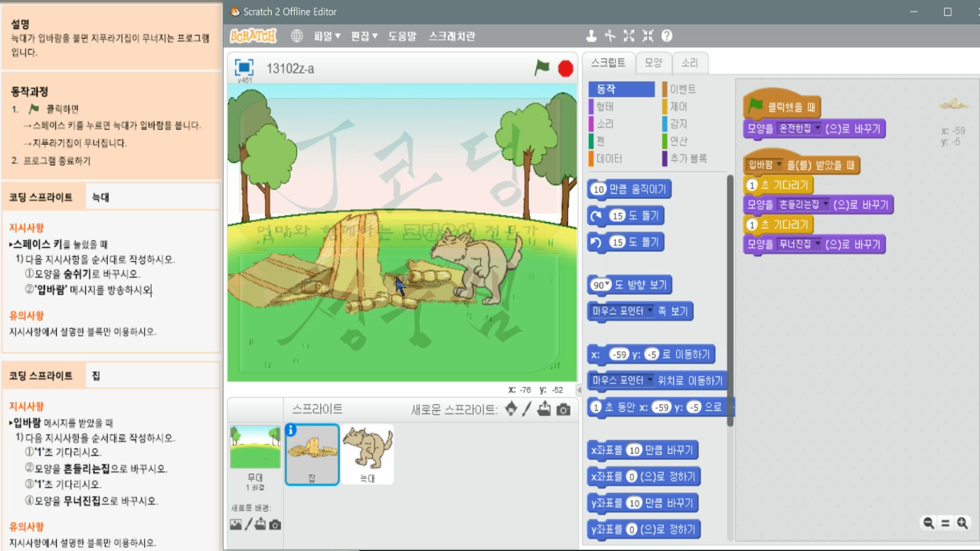Enter presentation mode from the stage corner icon
The image size is (980, 551).
pyautogui.click(x=243, y=67)
